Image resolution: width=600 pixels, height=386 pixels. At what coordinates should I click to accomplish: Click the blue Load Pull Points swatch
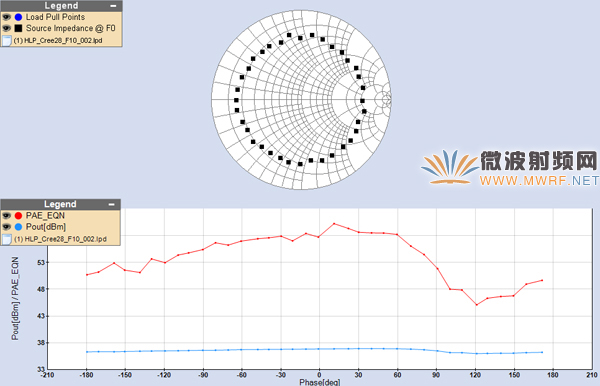18,17
